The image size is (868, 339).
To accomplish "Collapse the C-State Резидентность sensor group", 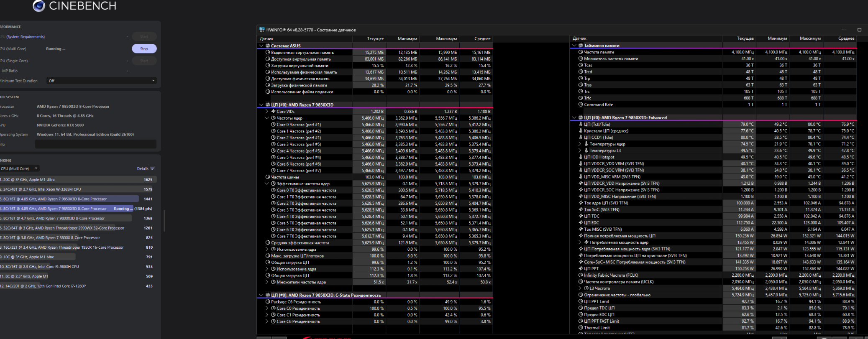I will pos(261,295).
